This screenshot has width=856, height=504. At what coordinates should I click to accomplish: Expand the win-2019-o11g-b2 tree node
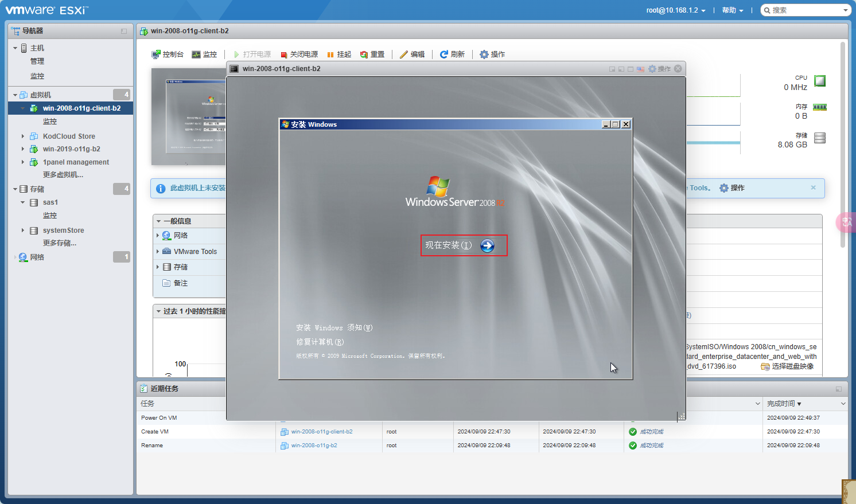click(x=23, y=149)
